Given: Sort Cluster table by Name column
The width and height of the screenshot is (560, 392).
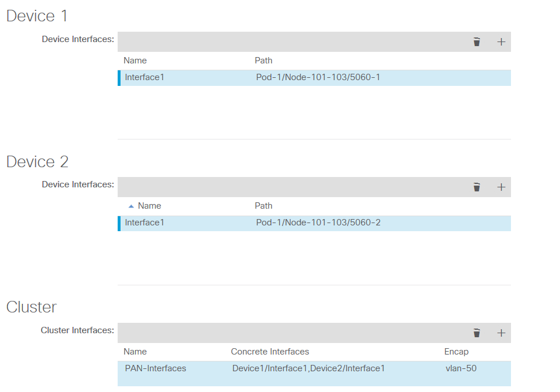Looking at the screenshot, I should (x=136, y=352).
